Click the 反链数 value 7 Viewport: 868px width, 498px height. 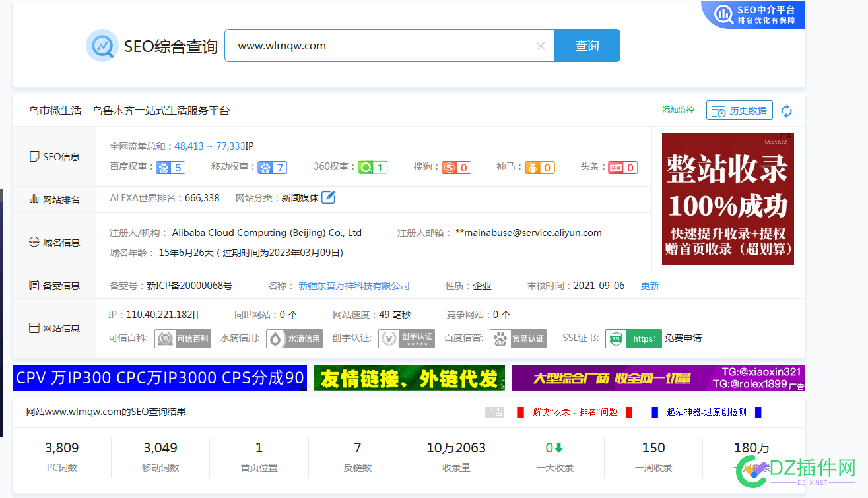[358, 448]
